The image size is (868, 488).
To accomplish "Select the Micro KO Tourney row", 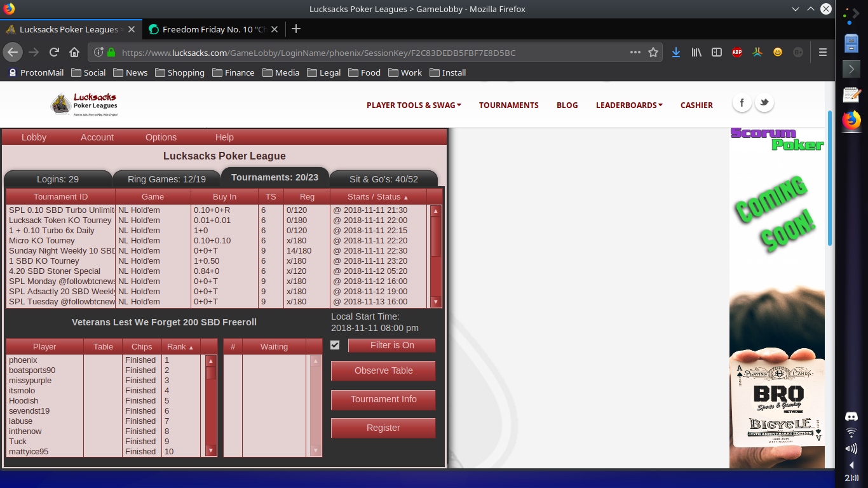I will coord(217,241).
